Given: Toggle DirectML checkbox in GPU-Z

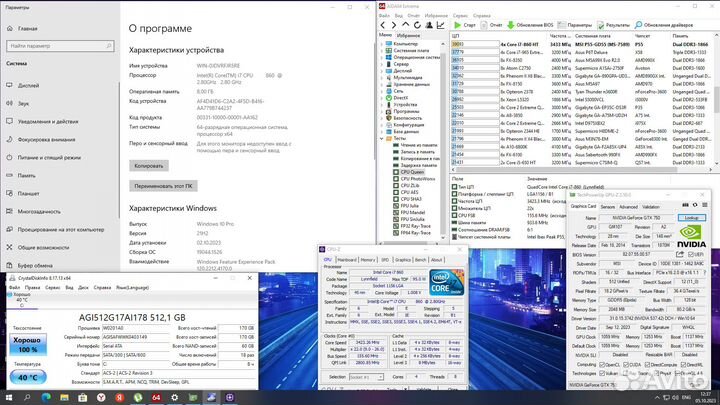Looking at the screenshot, I should [x=684, y=365].
